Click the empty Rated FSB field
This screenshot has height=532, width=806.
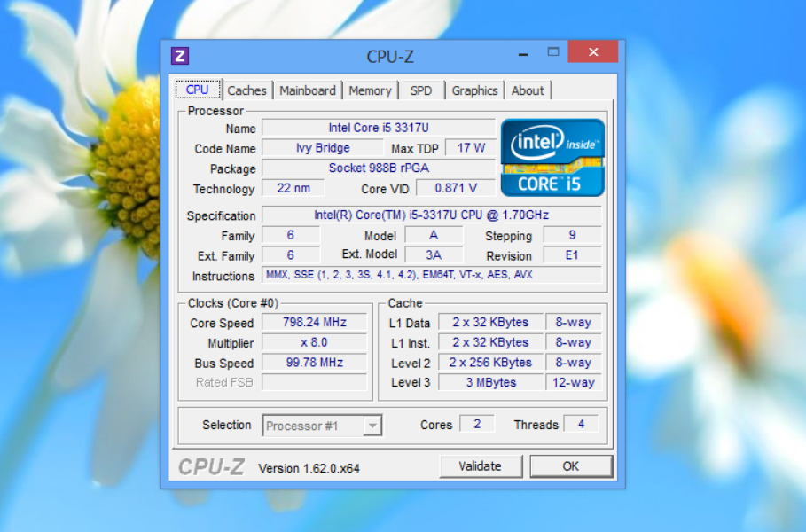point(314,383)
